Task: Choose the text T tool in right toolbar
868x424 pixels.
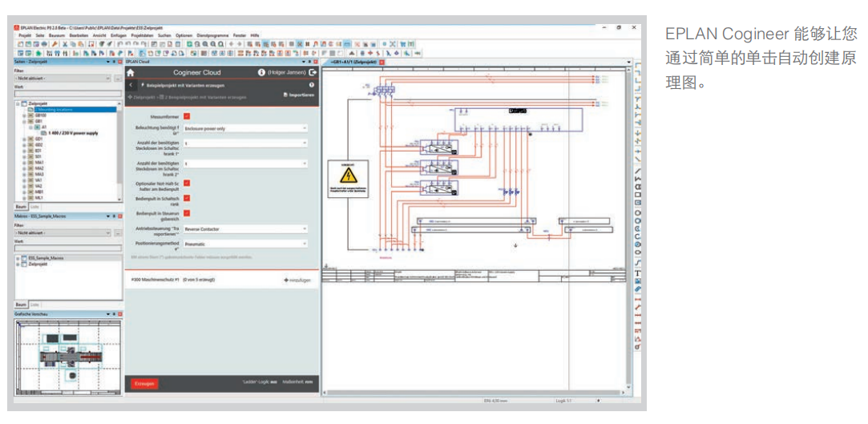Action: [638, 273]
